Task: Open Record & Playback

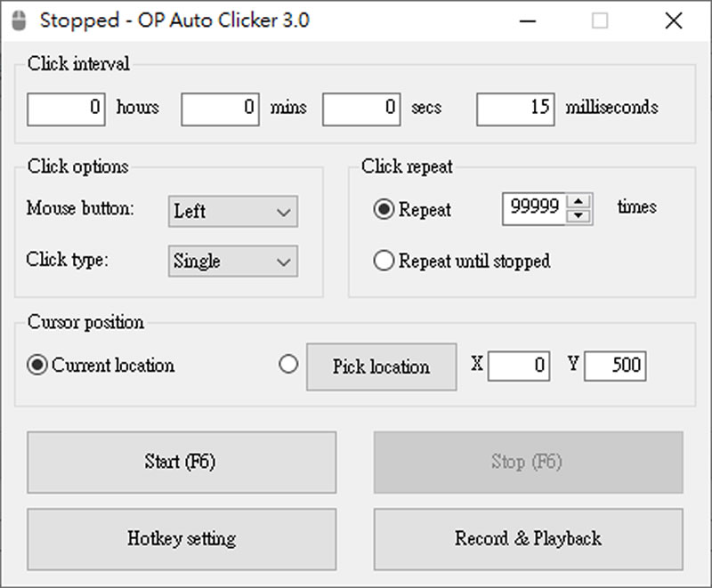Action: [x=528, y=539]
